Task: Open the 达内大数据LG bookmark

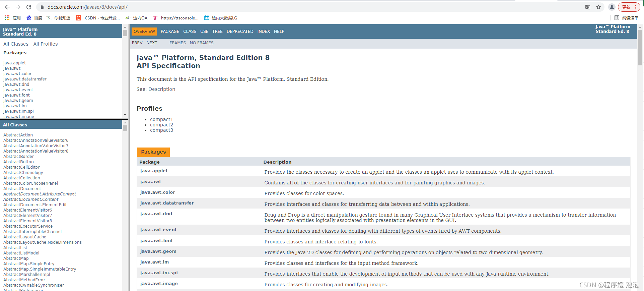Action: point(221,18)
